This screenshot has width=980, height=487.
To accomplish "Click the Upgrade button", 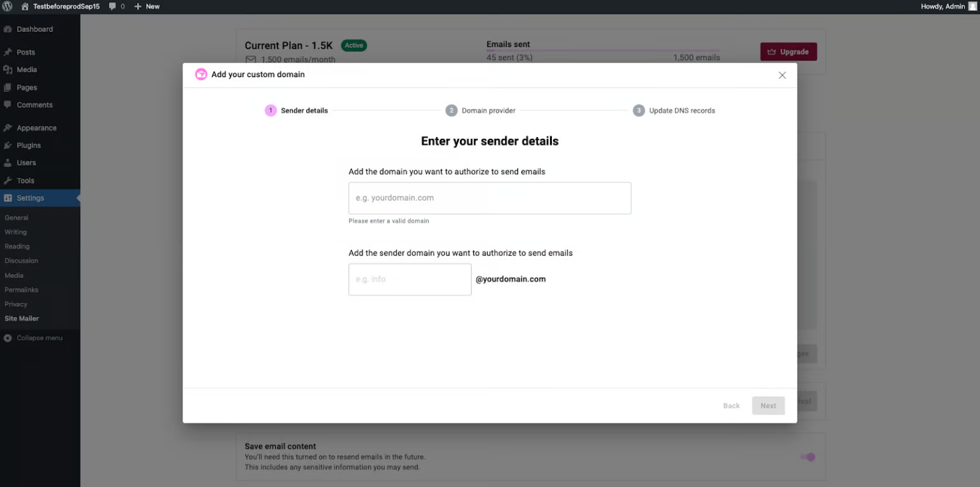I will [x=788, y=52].
